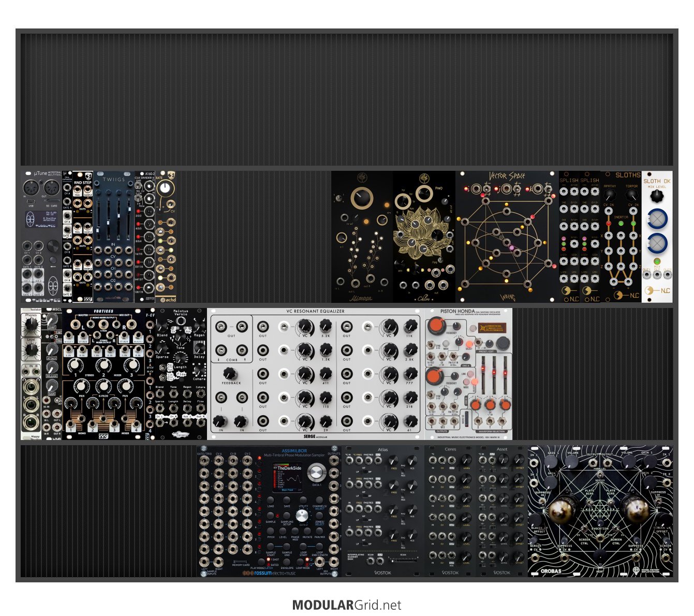This screenshot has height=616, width=694.
Task: Click the Piston Honda top orange FREQUENCY knob
Action: click(x=437, y=326)
